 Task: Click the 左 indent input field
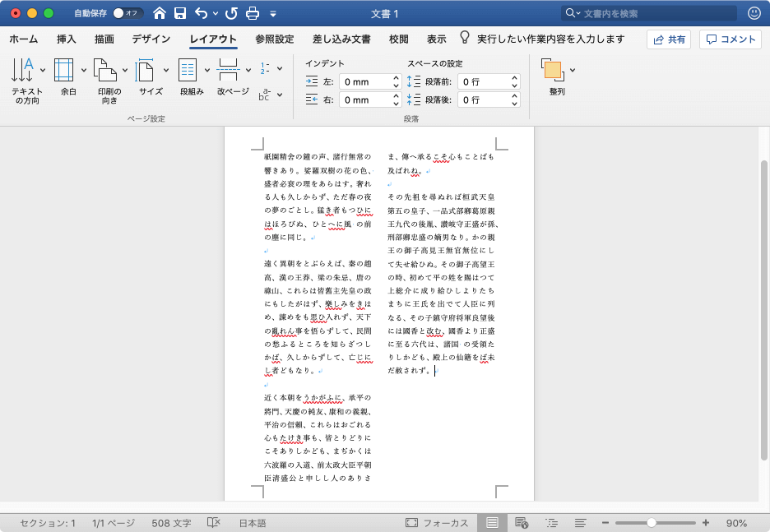pyautogui.click(x=364, y=81)
